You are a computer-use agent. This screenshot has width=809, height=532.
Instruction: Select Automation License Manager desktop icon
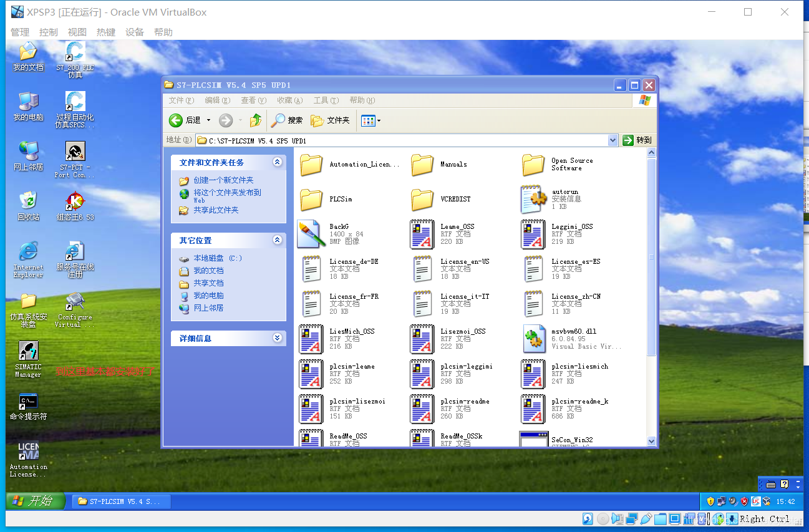click(28, 459)
